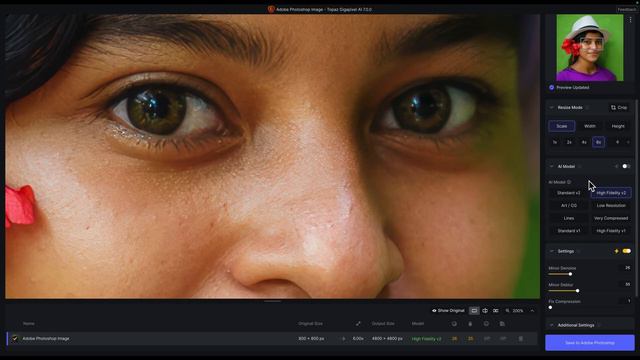Select 1x scale factor

[x=555, y=142]
